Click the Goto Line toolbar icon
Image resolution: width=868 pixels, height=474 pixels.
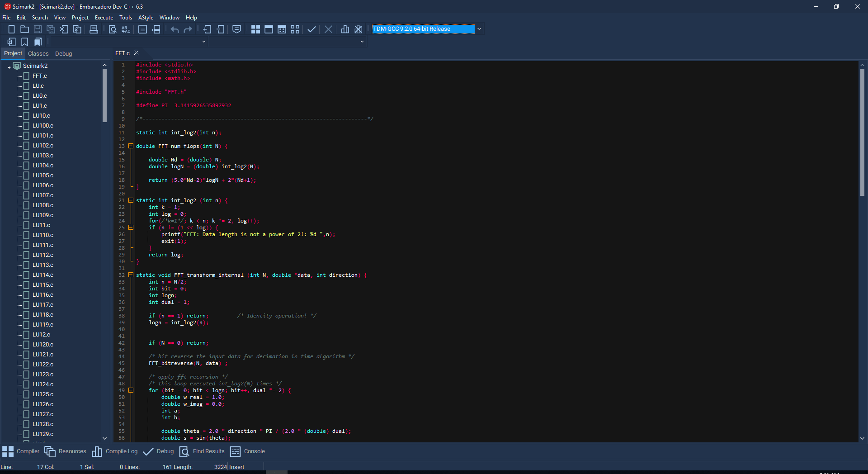[142, 29]
